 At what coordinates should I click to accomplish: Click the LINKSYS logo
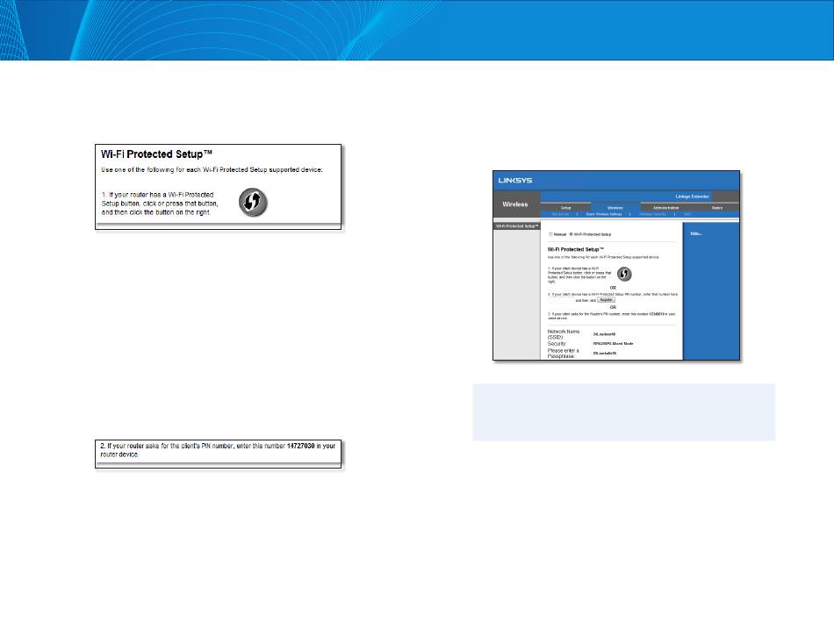point(514,180)
